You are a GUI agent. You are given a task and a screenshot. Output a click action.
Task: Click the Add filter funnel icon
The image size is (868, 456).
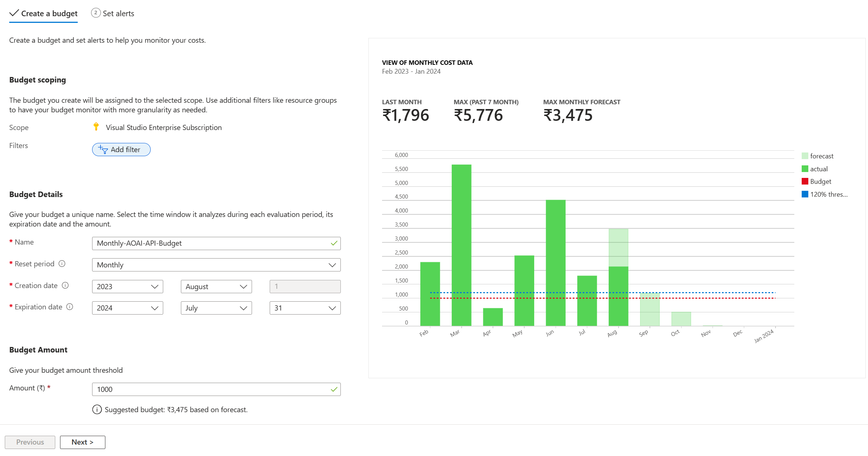click(x=103, y=150)
